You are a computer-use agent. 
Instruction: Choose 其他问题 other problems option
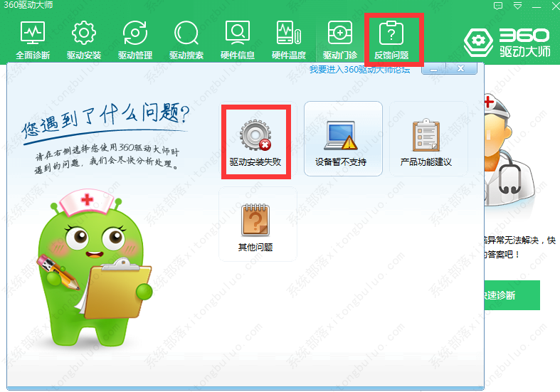point(258,224)
